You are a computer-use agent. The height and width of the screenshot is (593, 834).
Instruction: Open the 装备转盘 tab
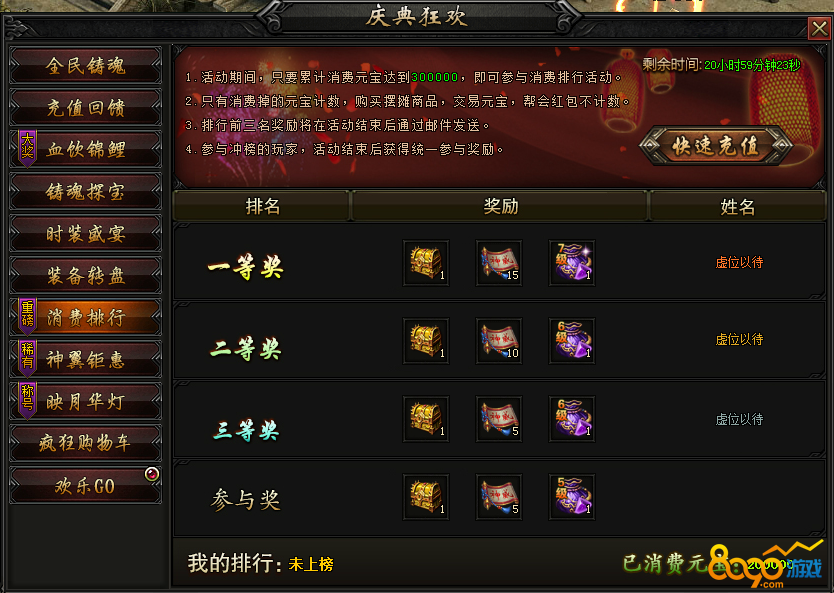tap(86, 275)
